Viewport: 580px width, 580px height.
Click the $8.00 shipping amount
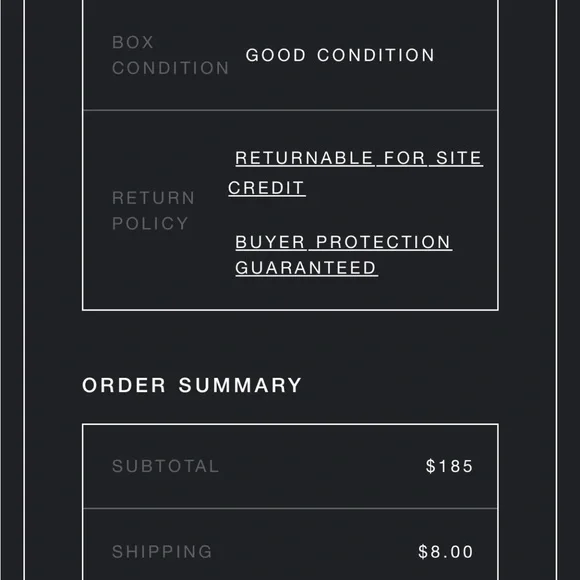446,552
